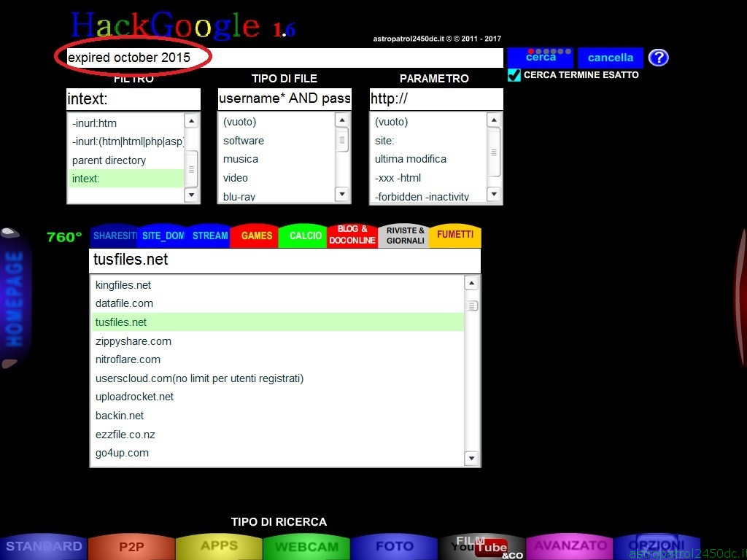Toggle the CERCA TERMINE ESATTO checkbox
This screenshot has width=747, height=560.
tap(514, 75)
